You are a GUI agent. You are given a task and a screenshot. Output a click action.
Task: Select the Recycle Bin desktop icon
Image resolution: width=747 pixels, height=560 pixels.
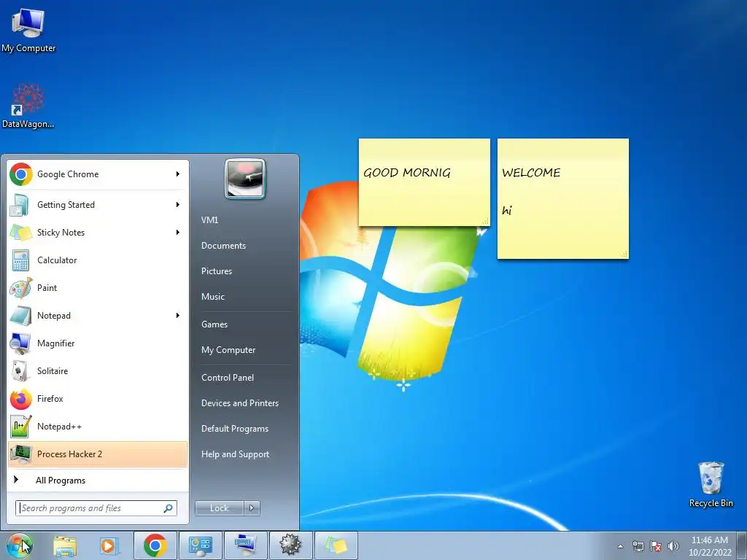711,485
